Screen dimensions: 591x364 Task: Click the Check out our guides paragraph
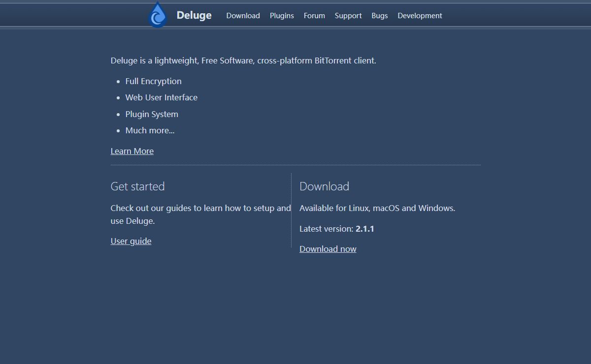point(201,214)
